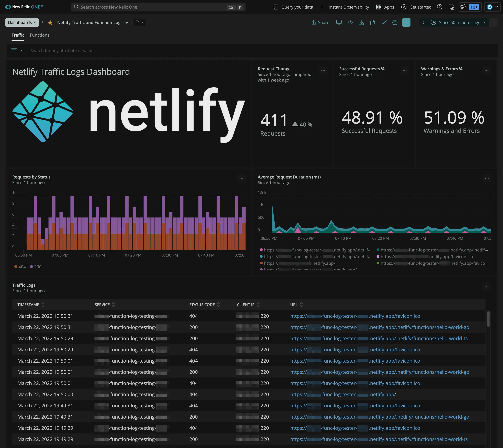Sort table by SERVICE column
The image size is (503, 448).
pyautogui.click(x=105, y=304)
